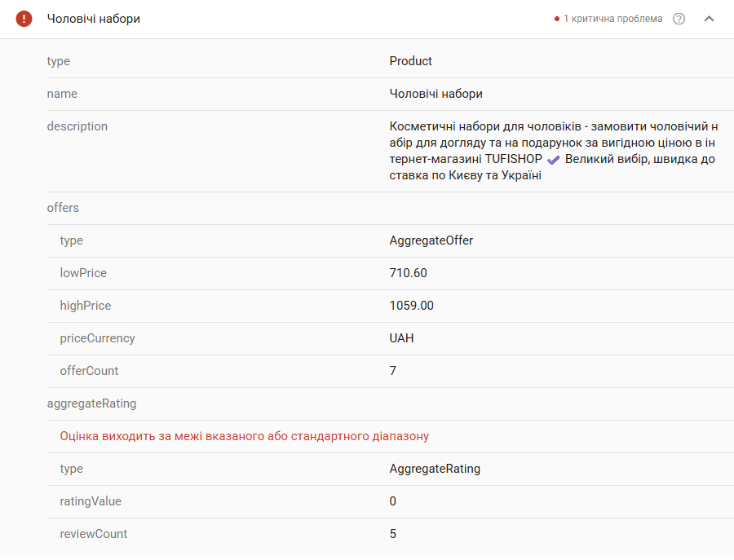Select the lowPrice value 710.60
734x560 pixels.
click(409, 273)
